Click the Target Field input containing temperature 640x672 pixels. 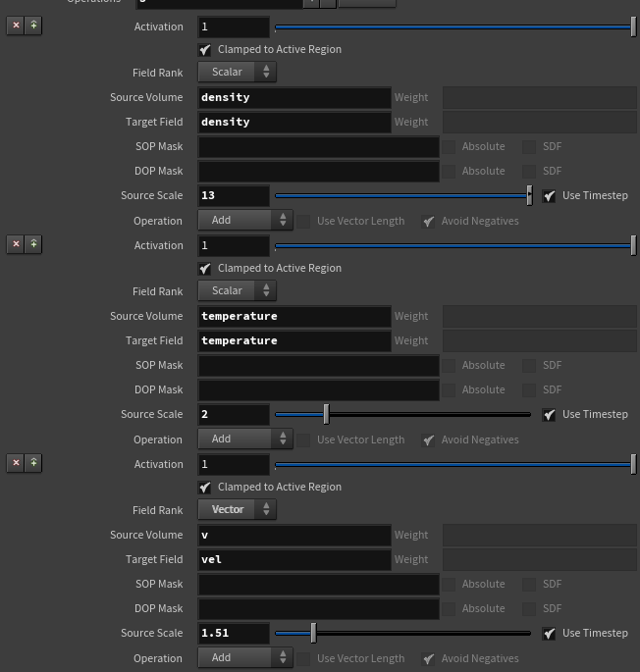pos(294,340)
